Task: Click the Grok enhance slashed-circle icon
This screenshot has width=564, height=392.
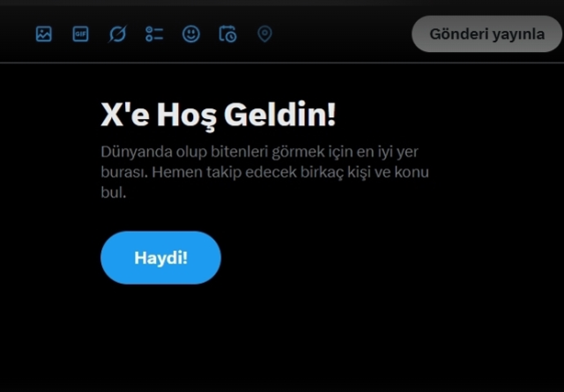Action: tap(117, 34)
